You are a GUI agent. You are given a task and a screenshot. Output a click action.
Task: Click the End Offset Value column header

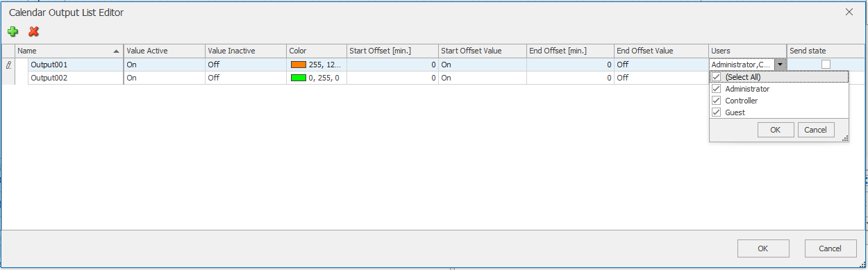[x=662, y=51]
